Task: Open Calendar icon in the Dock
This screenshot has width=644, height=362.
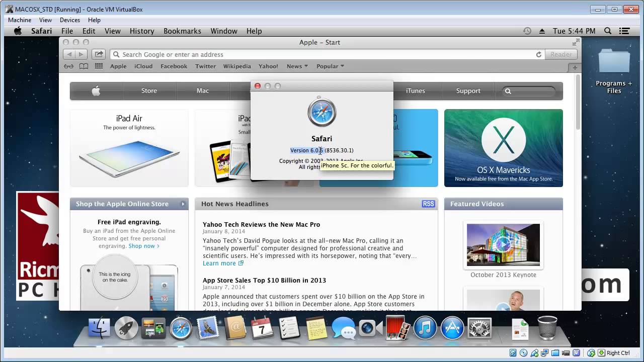Action: [262, 328]
